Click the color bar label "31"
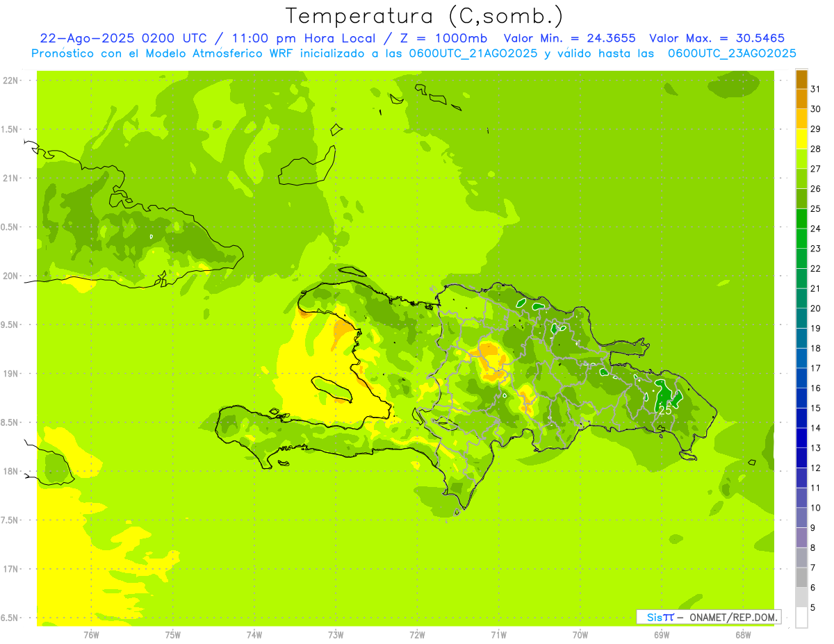Image resolution: width=834 pixels, height=644 pixels. (815, 88)
